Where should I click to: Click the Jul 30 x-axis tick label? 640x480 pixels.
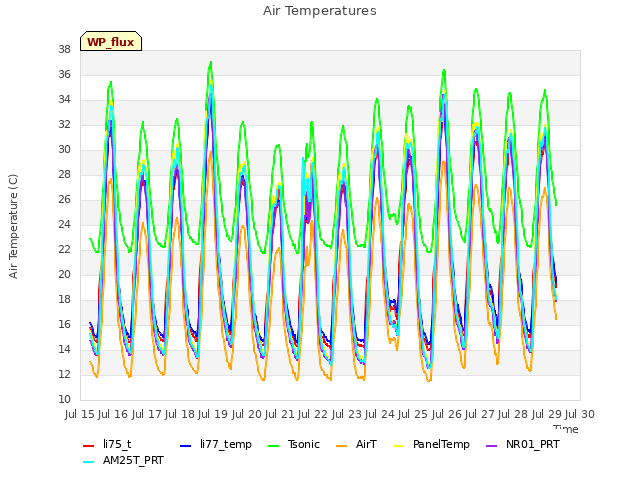click(x=580, y=414)
